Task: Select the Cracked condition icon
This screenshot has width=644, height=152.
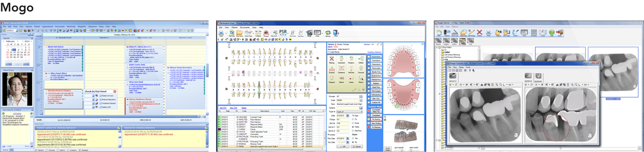Action: [x=361, y=70]
